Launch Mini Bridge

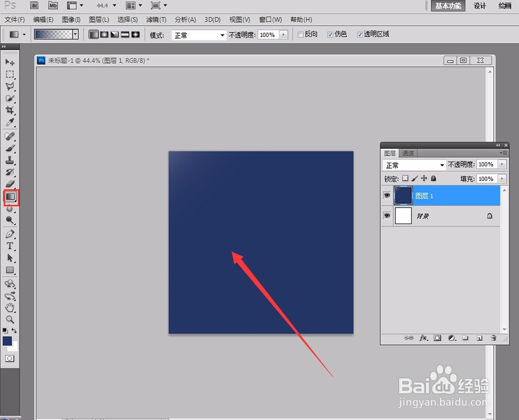pyautogui.click(x=53, y=6)
